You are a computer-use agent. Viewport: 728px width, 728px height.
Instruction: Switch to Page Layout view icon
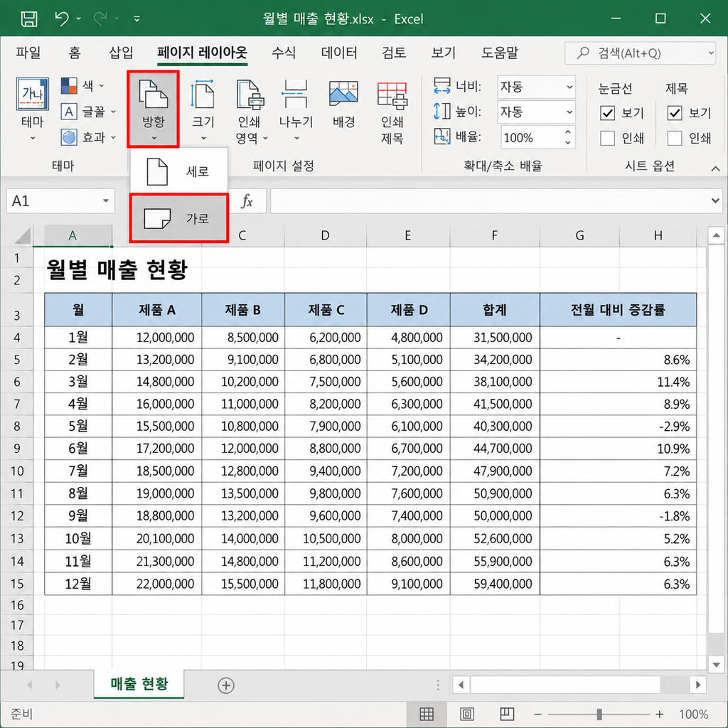coord(466,714)
